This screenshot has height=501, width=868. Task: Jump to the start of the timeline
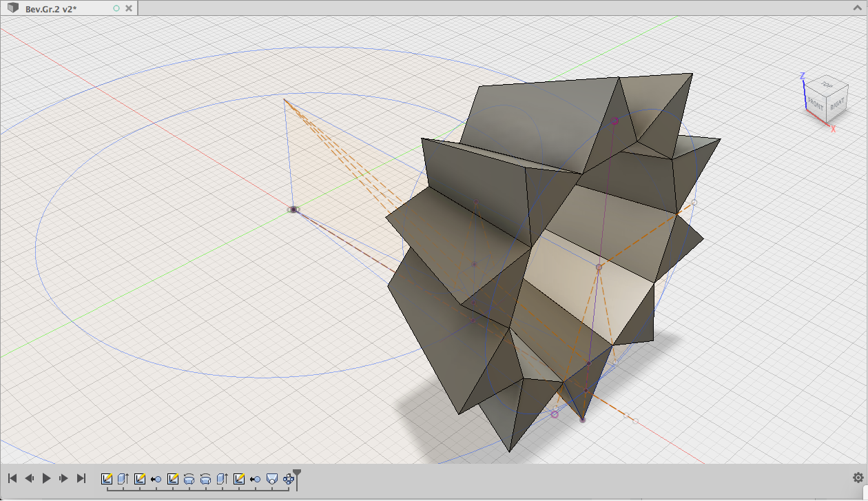(x=12, y=478)
